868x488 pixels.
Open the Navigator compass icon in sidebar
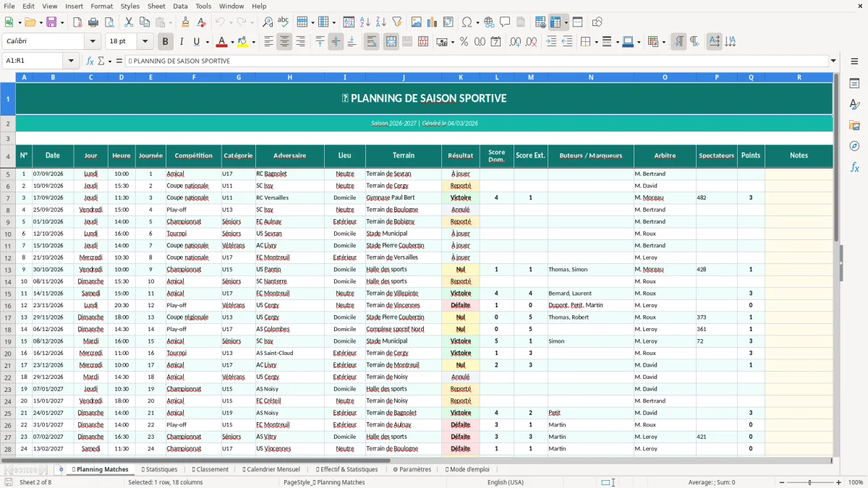[x=854, y=146]
